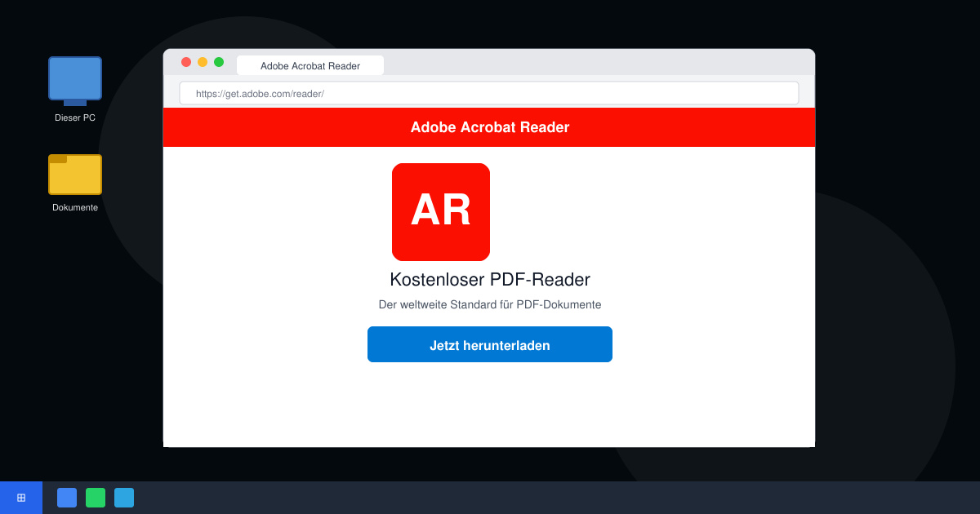The width and height of the screenshot is (980, 514).
Task: Click the text Der weltweite Standard für PDF-Dokumente
Action: [x=490, y=304]
